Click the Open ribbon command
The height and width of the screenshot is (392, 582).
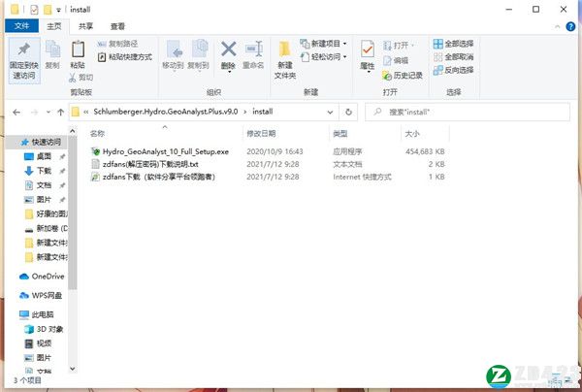[399, 46]
